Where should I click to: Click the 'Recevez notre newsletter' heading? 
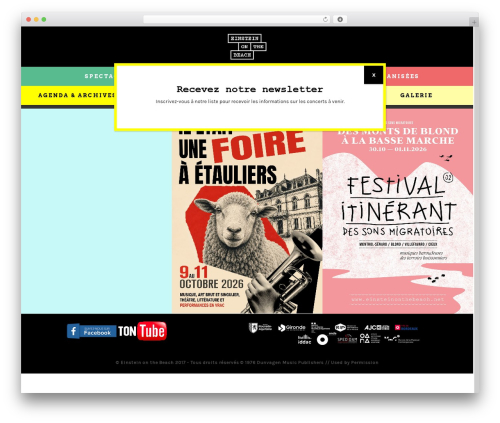[250, 89]
